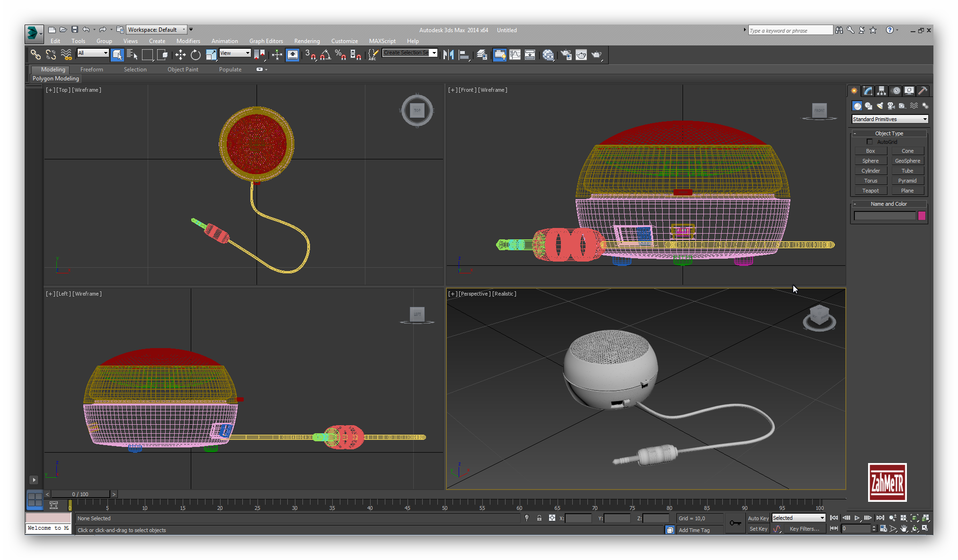Activate the Select and Rotate tool
Viewport: 958px width, 560px height.
tap(195, 55)
